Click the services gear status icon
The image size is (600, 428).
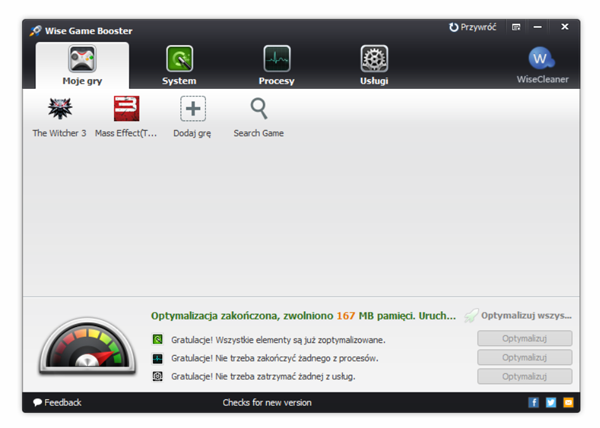point(158,377)
